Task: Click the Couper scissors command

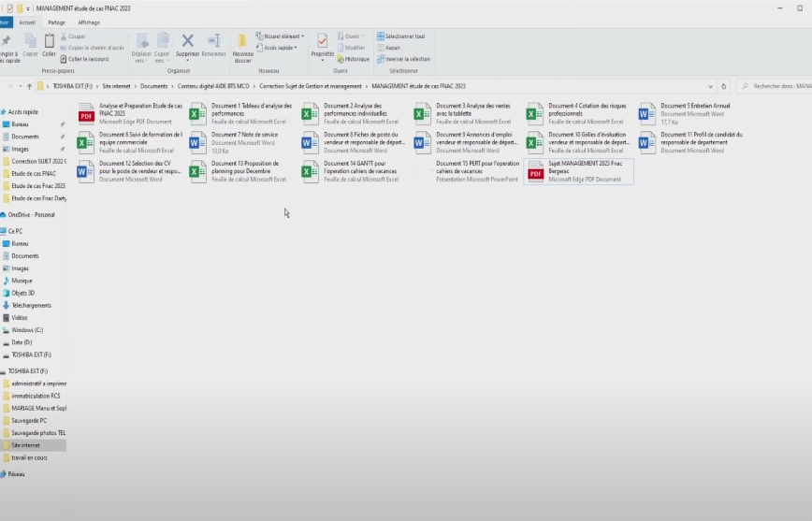Action: click(73, 36)
